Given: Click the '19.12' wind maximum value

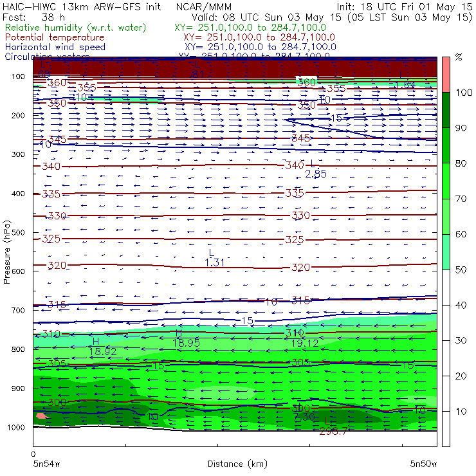Looking at the screenshot, I should pos(305,343).
